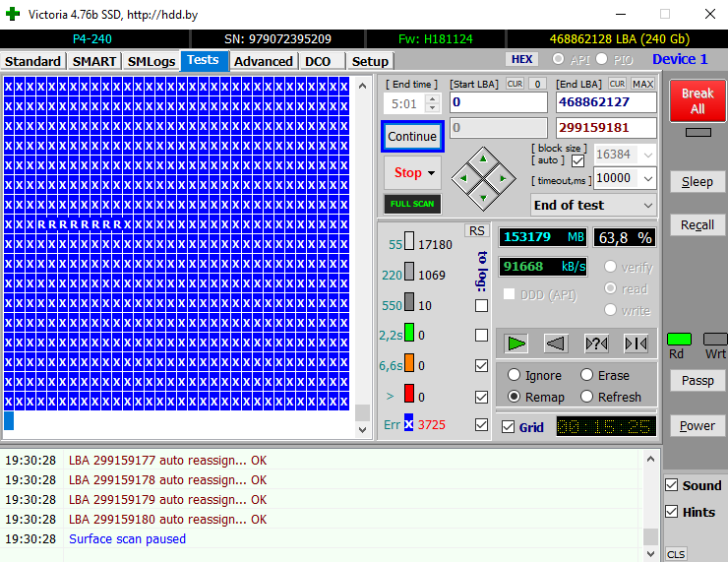Click the CLS clear log button

click(676, 554)
